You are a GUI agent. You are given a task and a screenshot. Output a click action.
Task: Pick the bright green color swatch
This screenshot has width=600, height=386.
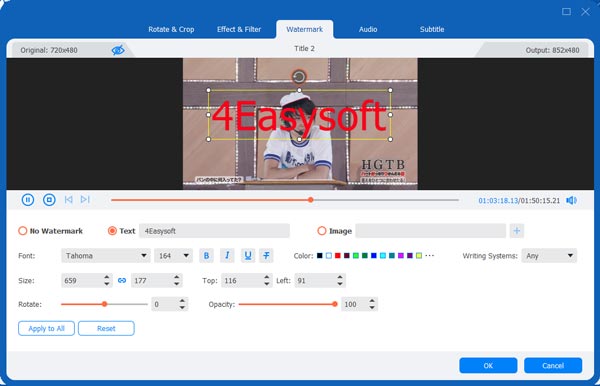point(356,256)
